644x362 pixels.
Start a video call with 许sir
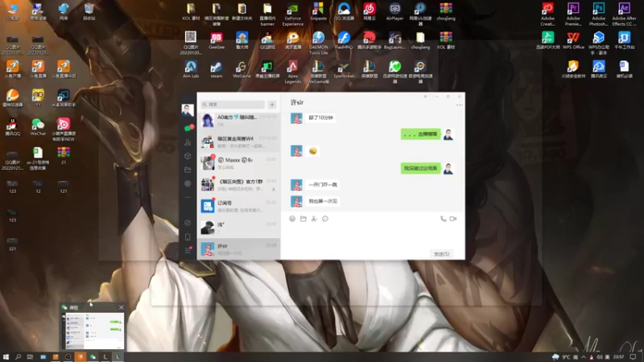coord(453,219)
